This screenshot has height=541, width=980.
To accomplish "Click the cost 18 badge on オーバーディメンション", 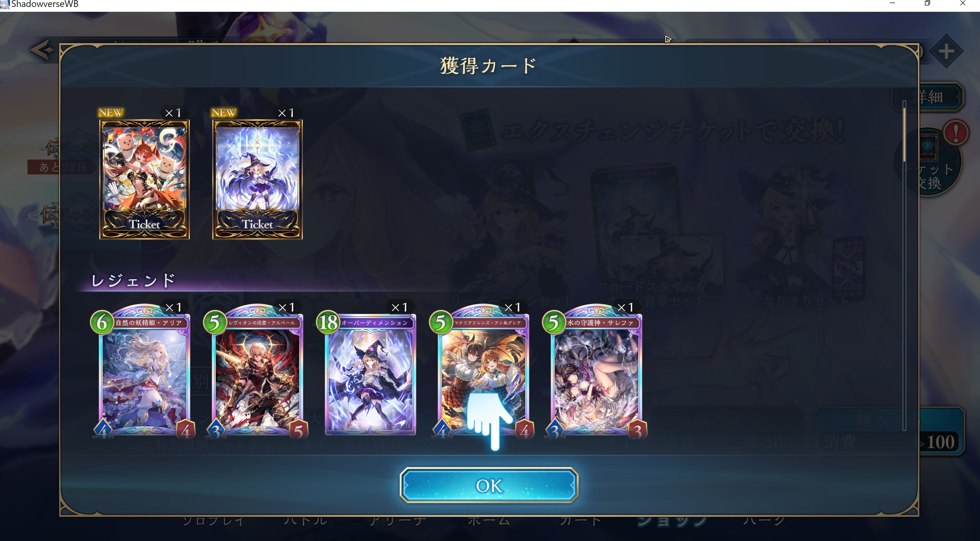I will [328, 322].
